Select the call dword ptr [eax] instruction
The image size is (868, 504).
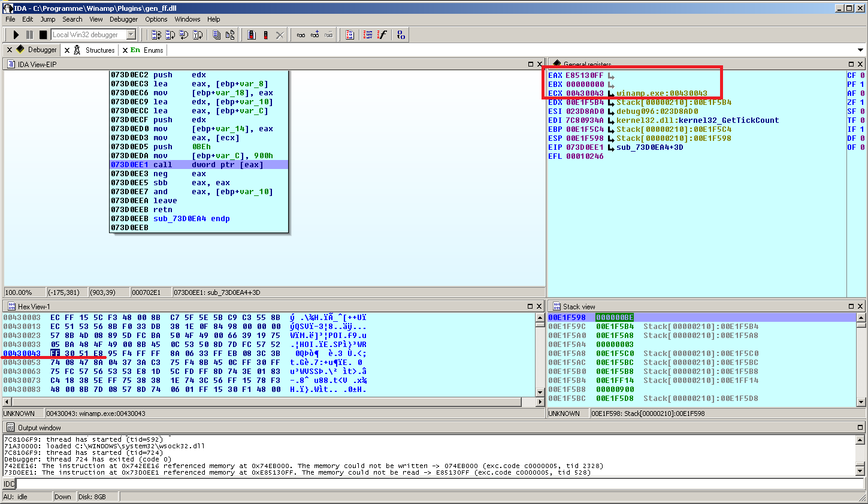pos(199,165)
